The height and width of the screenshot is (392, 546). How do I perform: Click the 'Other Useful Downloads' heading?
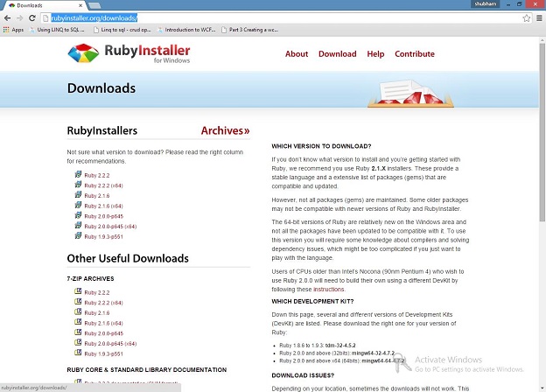pyautogui.click(x=128, y=258)
